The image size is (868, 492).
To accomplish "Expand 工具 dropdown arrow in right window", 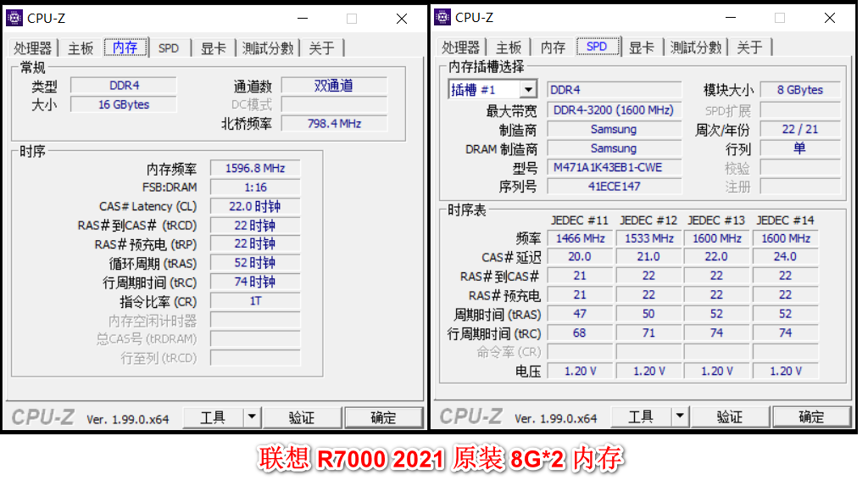I will coord(680,417).
